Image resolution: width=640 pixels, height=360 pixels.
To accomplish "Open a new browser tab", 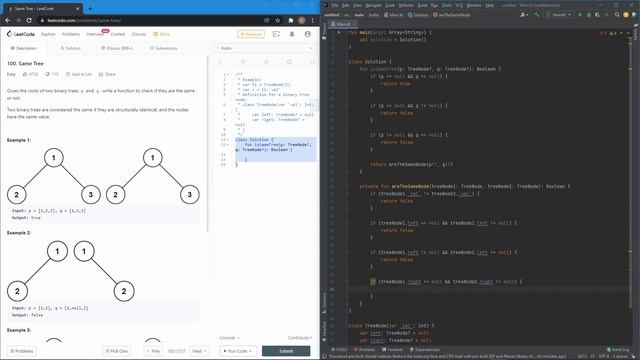I will 90,8.
